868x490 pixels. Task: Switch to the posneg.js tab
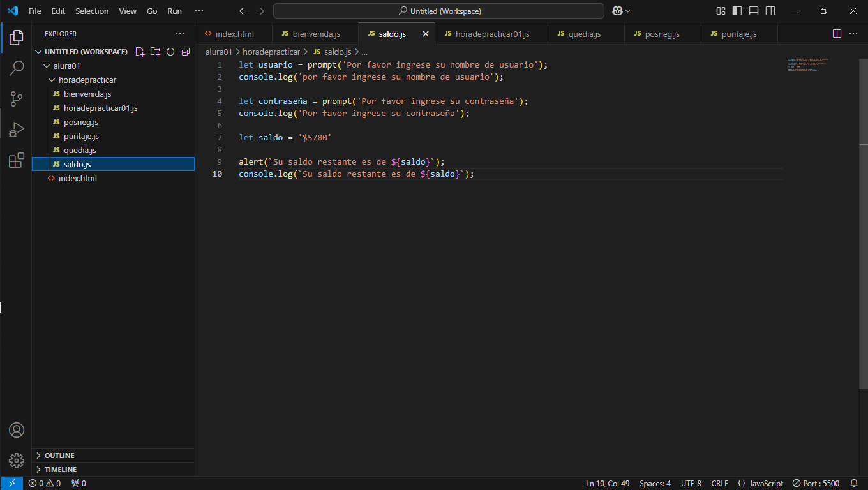pos(662,34)
